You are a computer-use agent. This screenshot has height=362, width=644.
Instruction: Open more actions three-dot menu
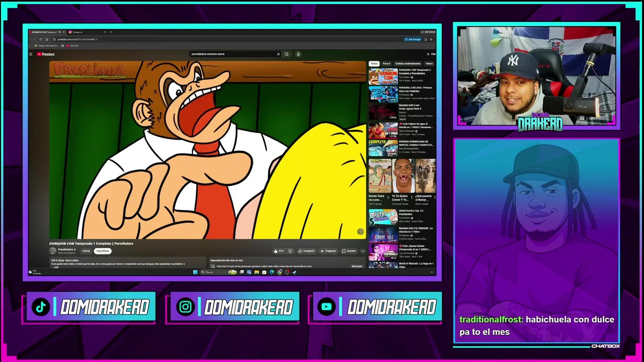coord(363,251)
